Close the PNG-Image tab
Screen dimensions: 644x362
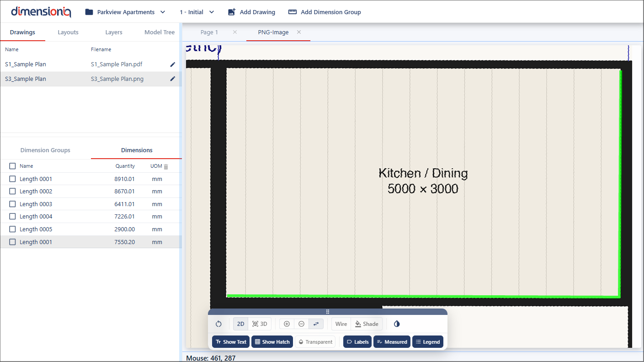[299, 32]
